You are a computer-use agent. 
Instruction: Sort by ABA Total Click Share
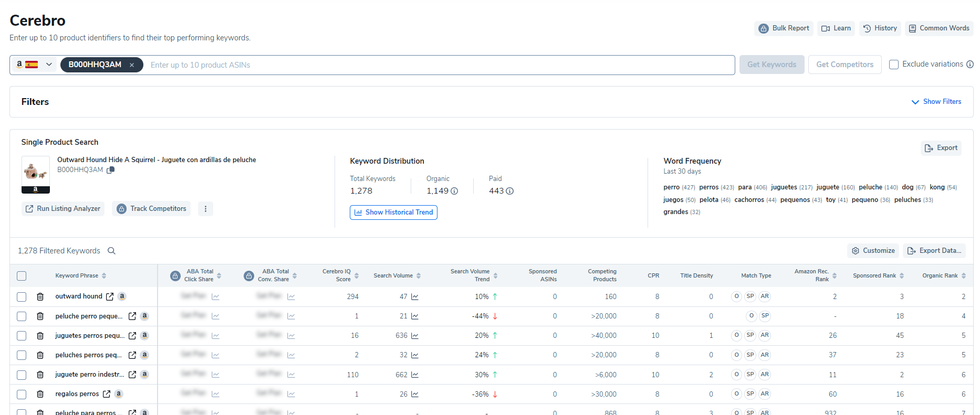coord(219,276)
